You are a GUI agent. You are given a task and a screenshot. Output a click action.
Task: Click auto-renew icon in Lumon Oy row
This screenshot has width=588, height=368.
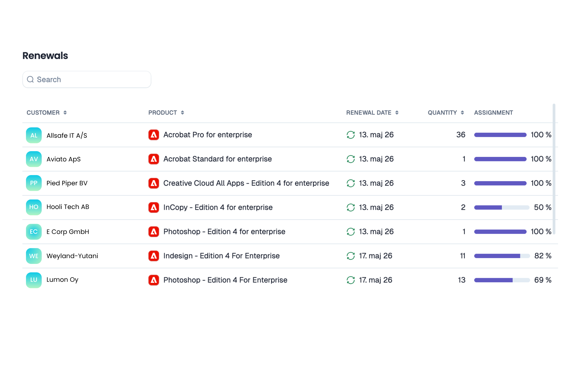[351, 280]
